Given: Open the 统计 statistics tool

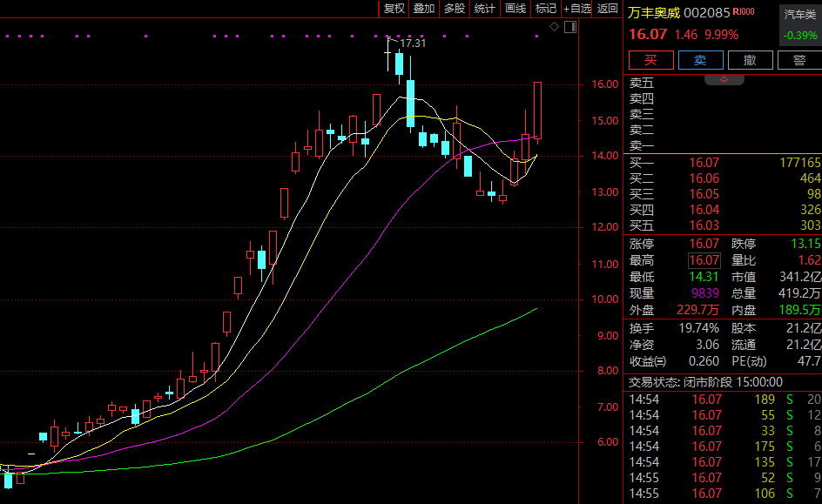Looking at the screenshot, I should click(485, 9).
